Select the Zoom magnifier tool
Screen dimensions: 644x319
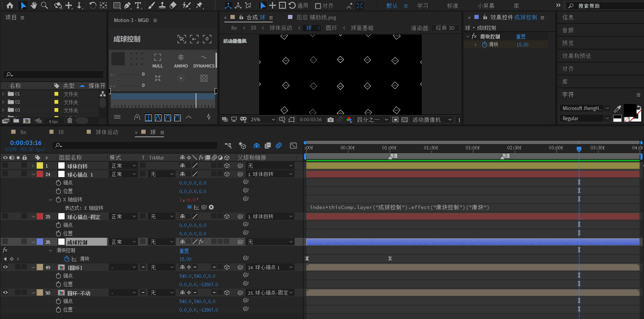tap(44, 5)
